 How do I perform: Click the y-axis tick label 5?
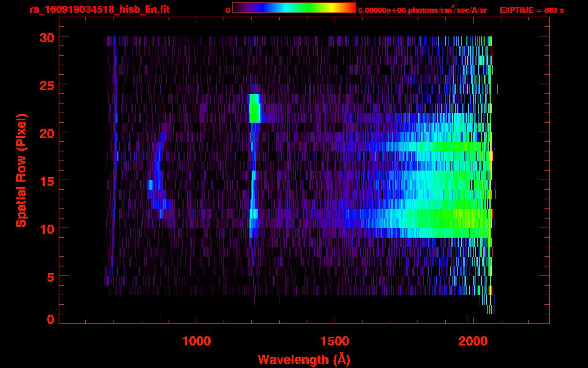(x=50, y=276)
